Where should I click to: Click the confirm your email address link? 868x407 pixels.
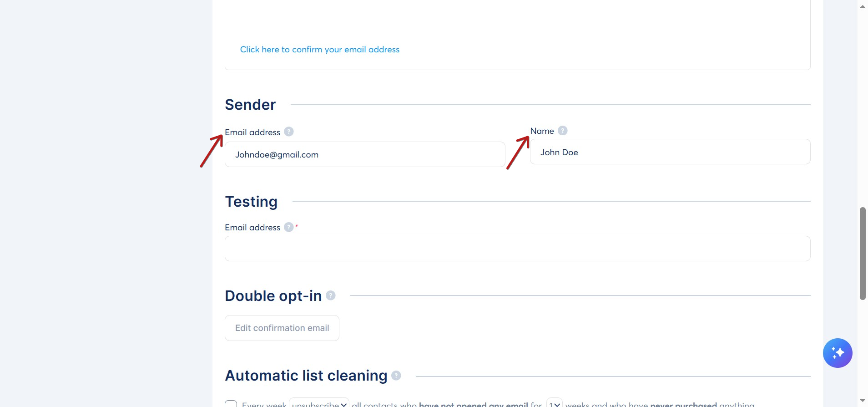(x=320, y=49)
